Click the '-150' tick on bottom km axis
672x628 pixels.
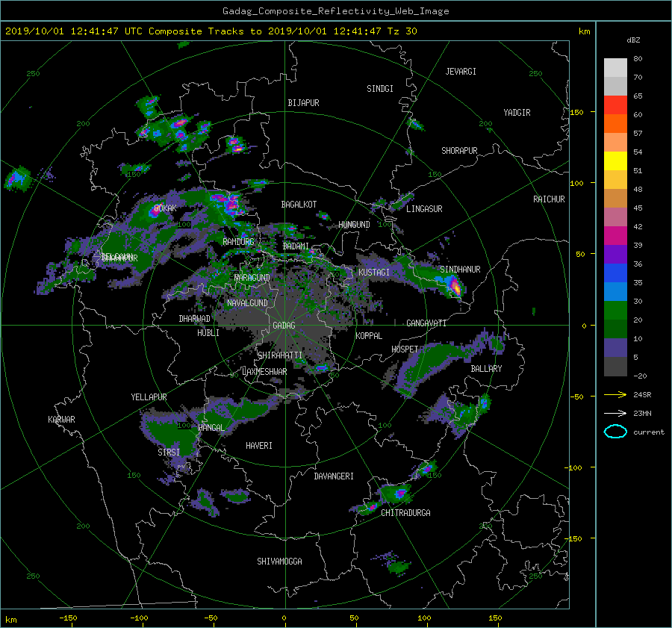point(68,618)
